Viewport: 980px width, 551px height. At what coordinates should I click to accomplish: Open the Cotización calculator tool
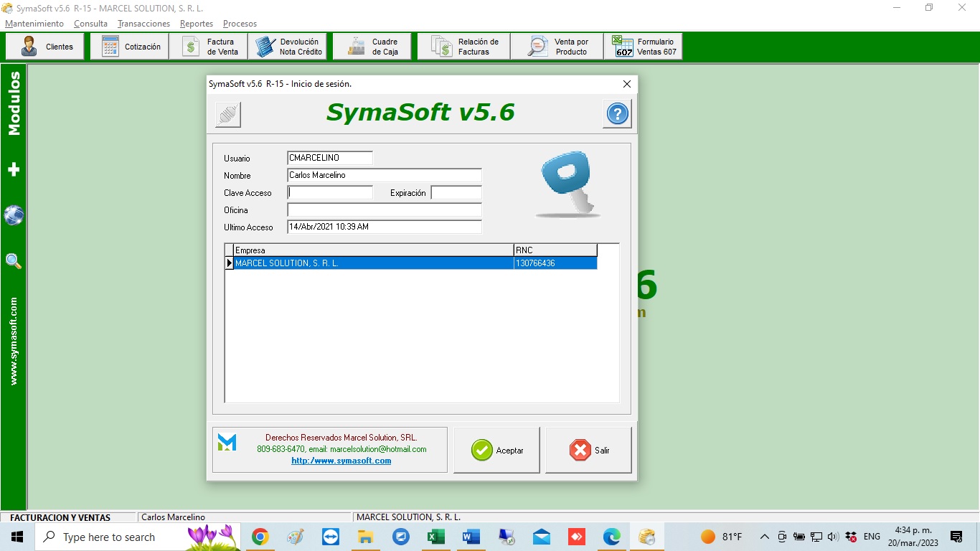pyautogui.click(x=130, y=47)
